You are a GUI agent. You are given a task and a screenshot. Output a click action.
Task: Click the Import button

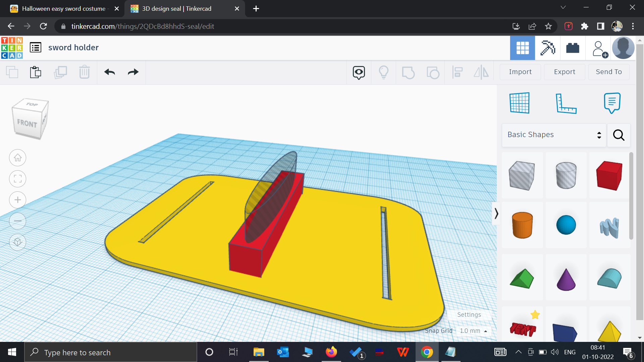tap(520, 72)
